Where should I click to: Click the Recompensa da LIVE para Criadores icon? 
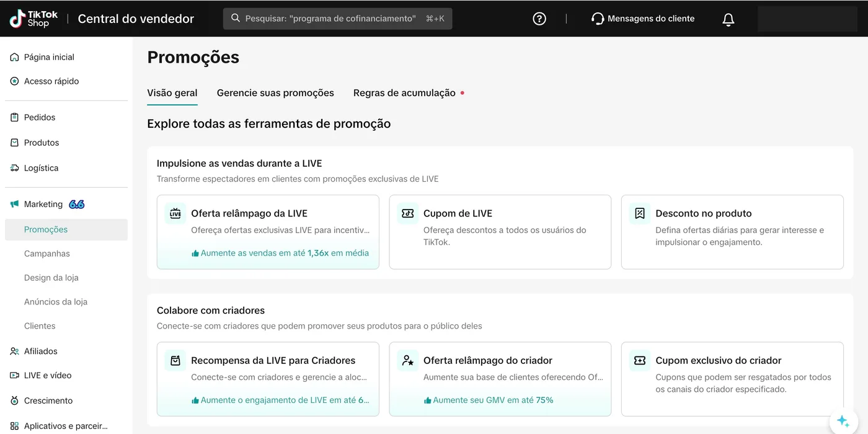coord(175,360)
